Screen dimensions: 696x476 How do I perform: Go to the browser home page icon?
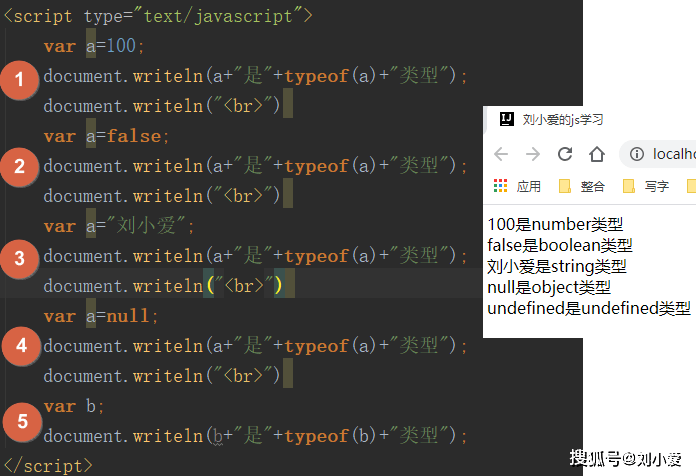tap(597, 154)
